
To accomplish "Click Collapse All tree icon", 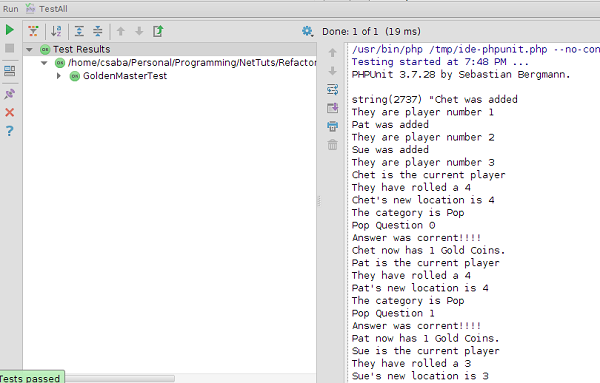I will pyautogui.click(x=98, y=31).
